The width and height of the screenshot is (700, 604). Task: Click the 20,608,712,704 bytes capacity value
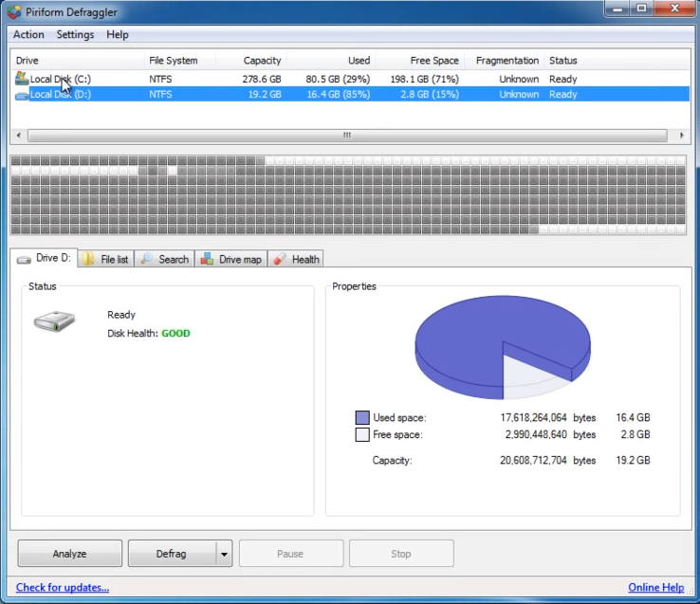click(x=533, y=460)
